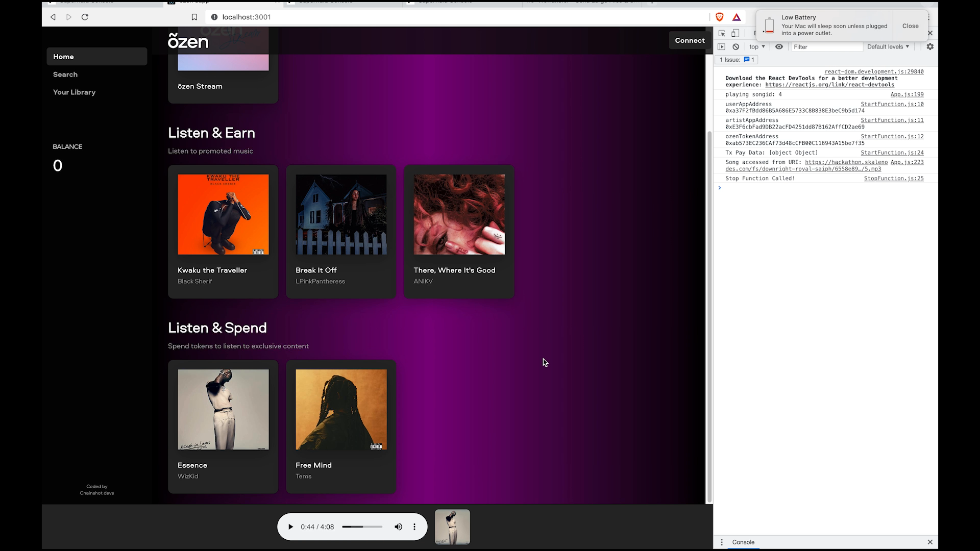Click Free Mind album cover
980x551 pixels.
[x=341, y=410]
